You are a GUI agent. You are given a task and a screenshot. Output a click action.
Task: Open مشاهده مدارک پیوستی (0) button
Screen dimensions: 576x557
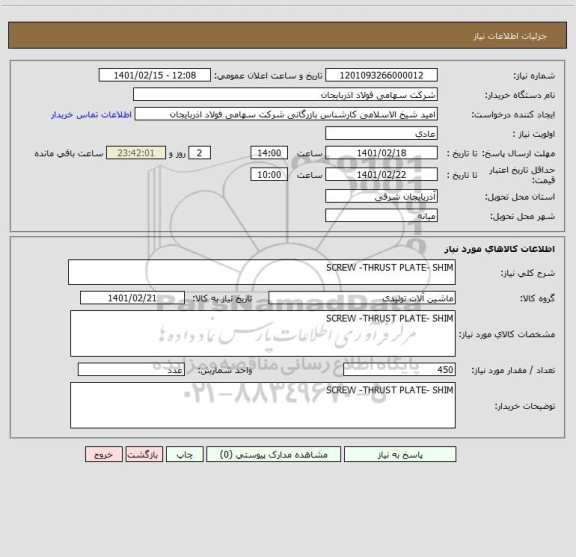(x=273, y=454)
